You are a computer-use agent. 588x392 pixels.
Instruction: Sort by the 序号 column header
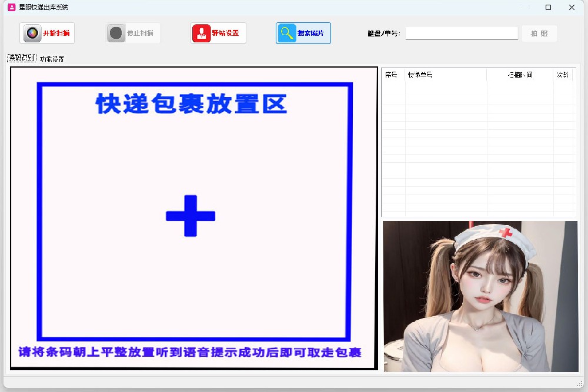(x=392, y=75)
